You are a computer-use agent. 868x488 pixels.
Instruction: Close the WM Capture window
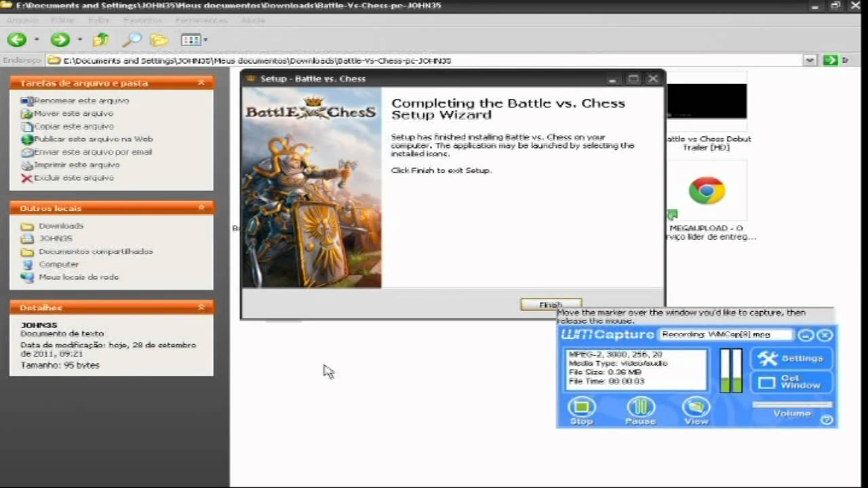(x=825, y=335)
